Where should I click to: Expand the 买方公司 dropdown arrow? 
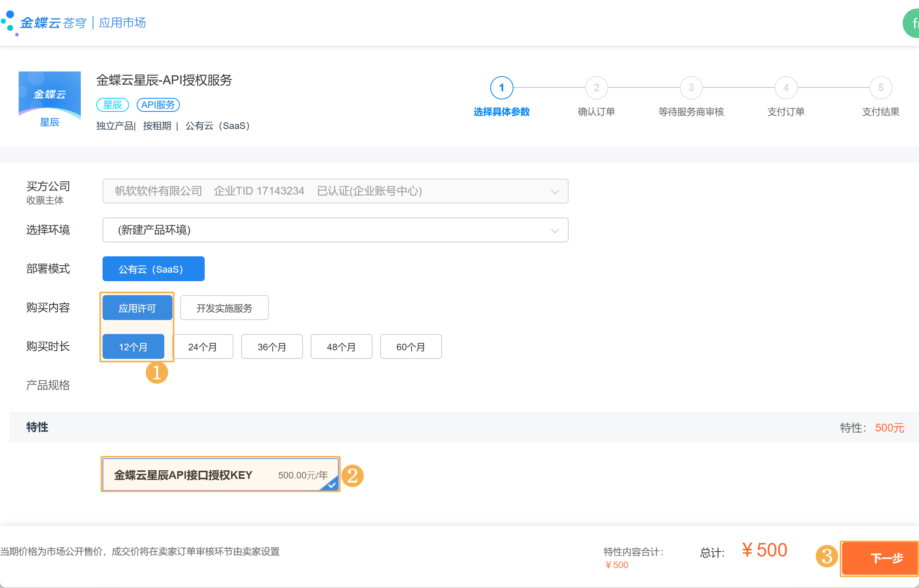tap(555, 191)
